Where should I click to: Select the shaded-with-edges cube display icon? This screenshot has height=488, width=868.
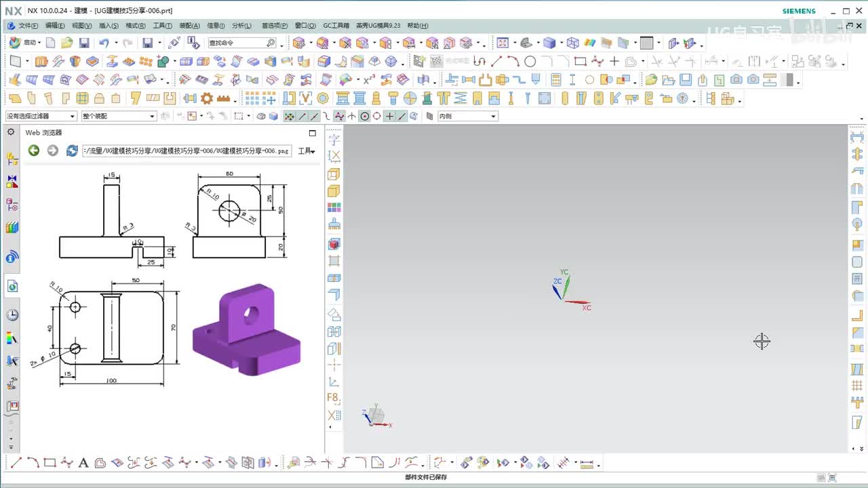(549, 43)
